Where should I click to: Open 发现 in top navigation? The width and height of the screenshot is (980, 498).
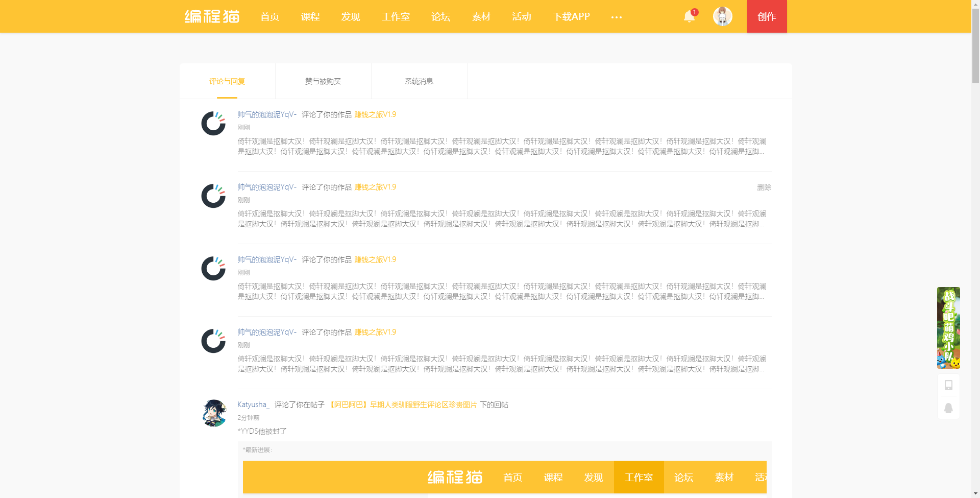(351, 17)
